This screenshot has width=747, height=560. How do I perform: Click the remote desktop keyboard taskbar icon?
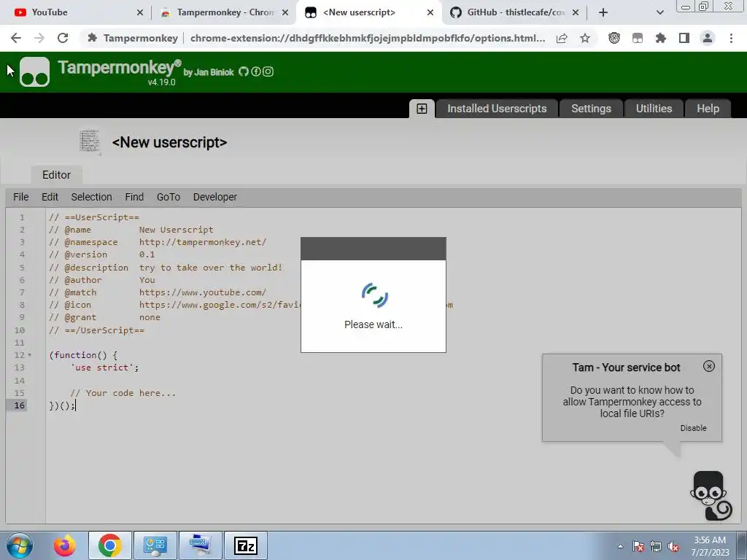point(201,545)
